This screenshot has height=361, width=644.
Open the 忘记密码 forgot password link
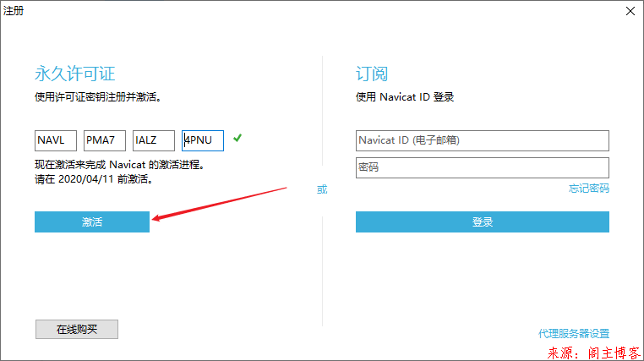pyautogui.click(x=588, y=189)
